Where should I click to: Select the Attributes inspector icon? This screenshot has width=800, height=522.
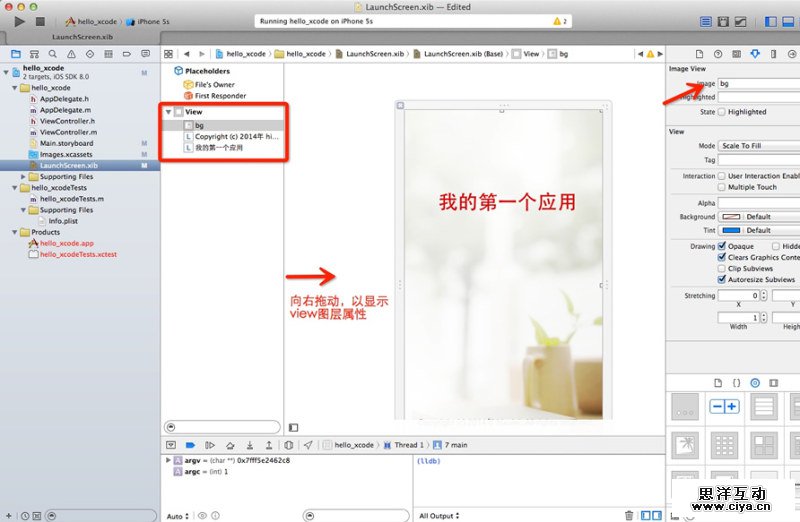753,53
